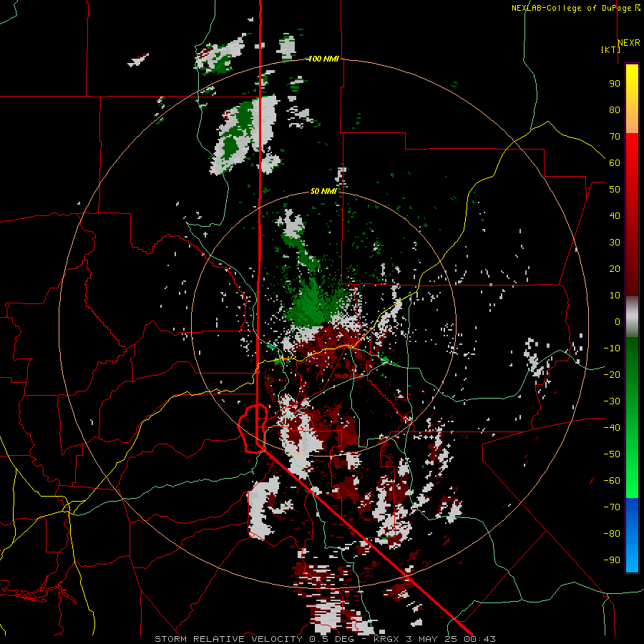Click the 80 value on velocity scale
Image resolution: width=644 pixels, height=644 pixels.
(615, 109)
